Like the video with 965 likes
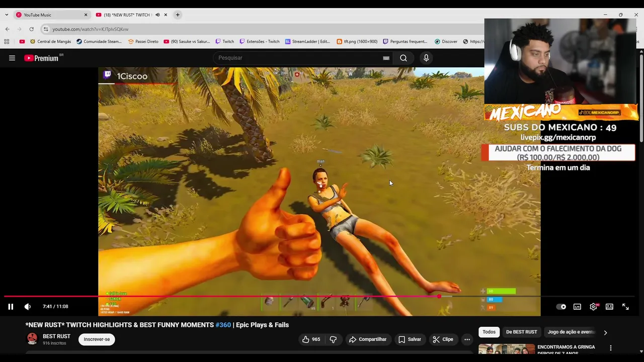Viewport: 644px width, 362px height. tap(311, 339)
